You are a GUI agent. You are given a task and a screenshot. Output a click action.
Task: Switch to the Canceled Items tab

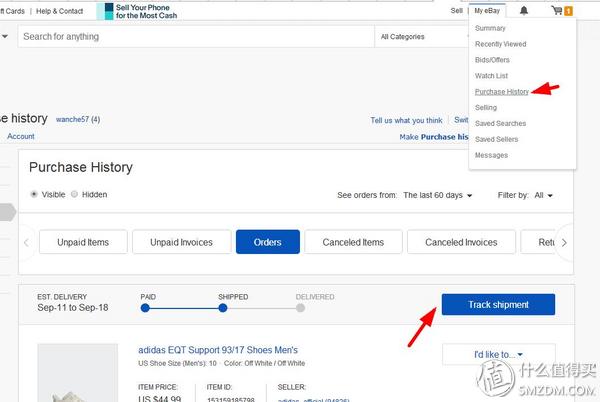point(353,242)
